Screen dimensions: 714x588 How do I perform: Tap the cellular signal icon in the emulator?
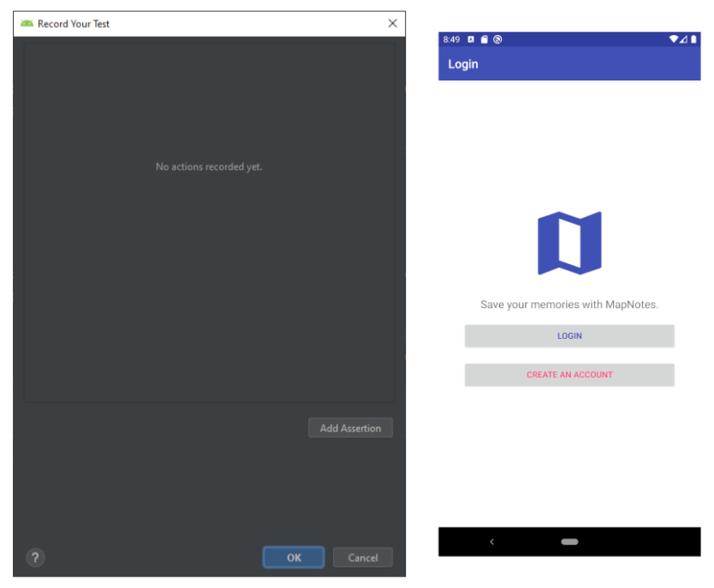click(683, 39)
